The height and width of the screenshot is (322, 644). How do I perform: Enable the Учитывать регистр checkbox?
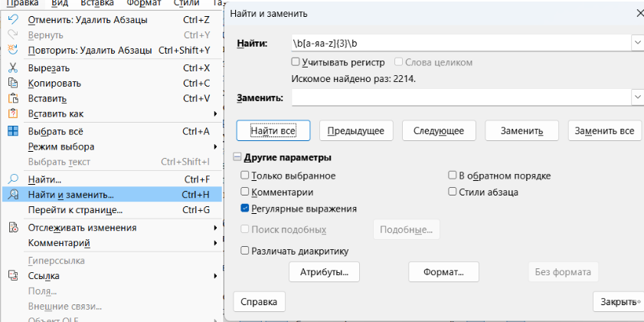point(296,62)
